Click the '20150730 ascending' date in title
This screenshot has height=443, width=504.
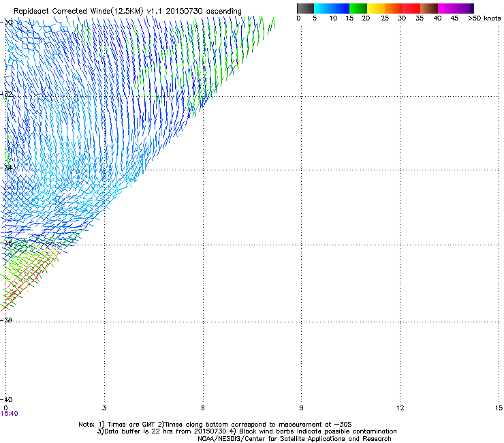[204, 11]
